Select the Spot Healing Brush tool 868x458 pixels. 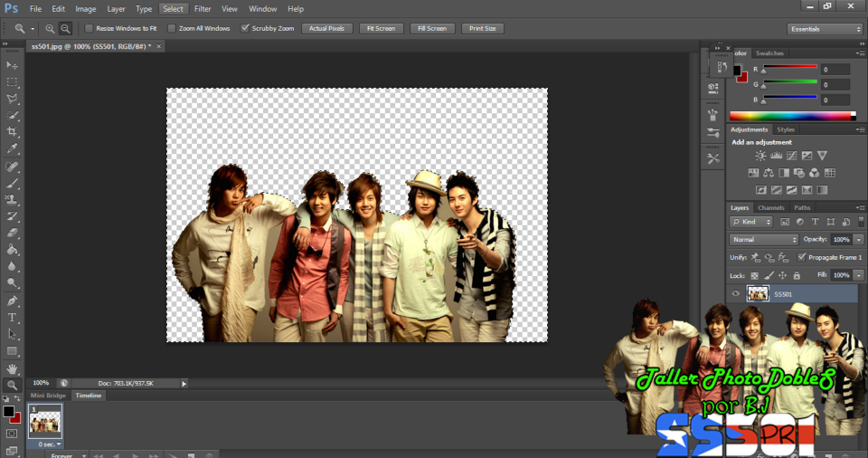click(x=12, y=167)
